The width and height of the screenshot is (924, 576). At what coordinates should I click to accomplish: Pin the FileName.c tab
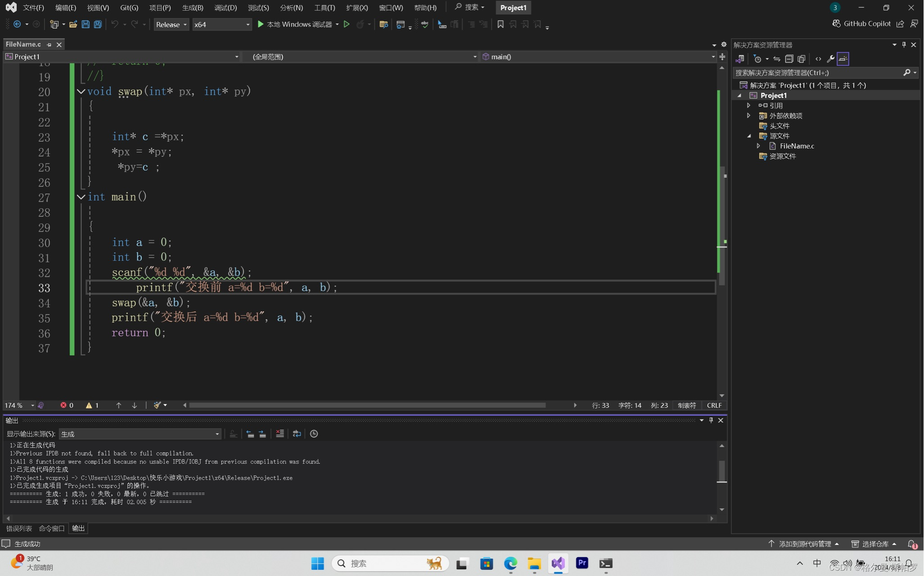coord(49,45)
